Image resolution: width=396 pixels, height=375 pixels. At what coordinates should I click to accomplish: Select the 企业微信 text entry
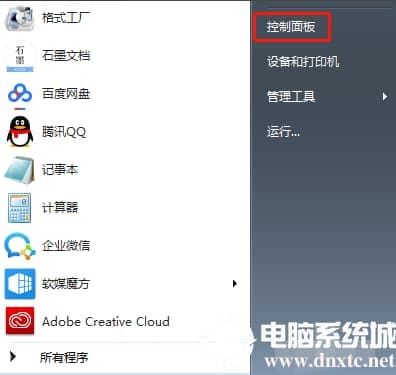[x=66, y=246]
